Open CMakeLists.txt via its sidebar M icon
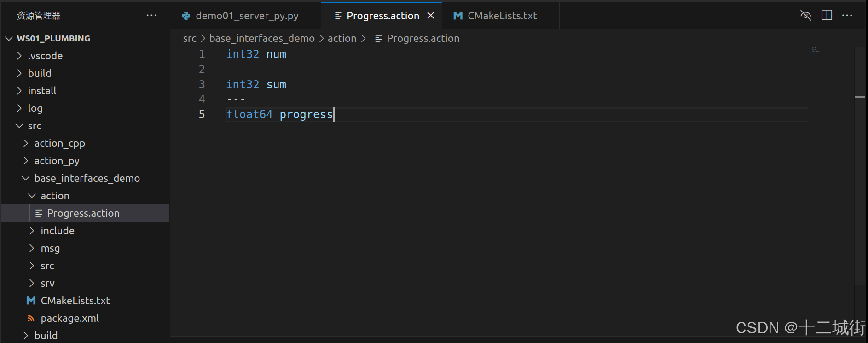 pyautogui.click(x=30, y=301)
